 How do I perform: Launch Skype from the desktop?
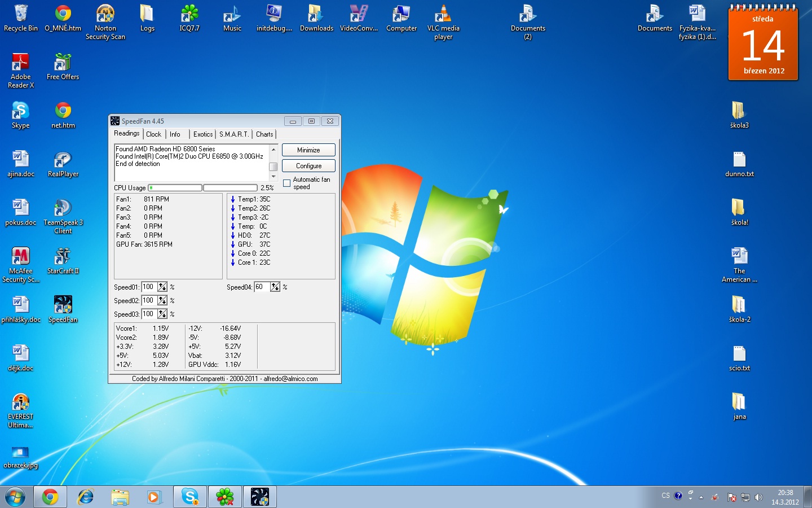[21, 115]
